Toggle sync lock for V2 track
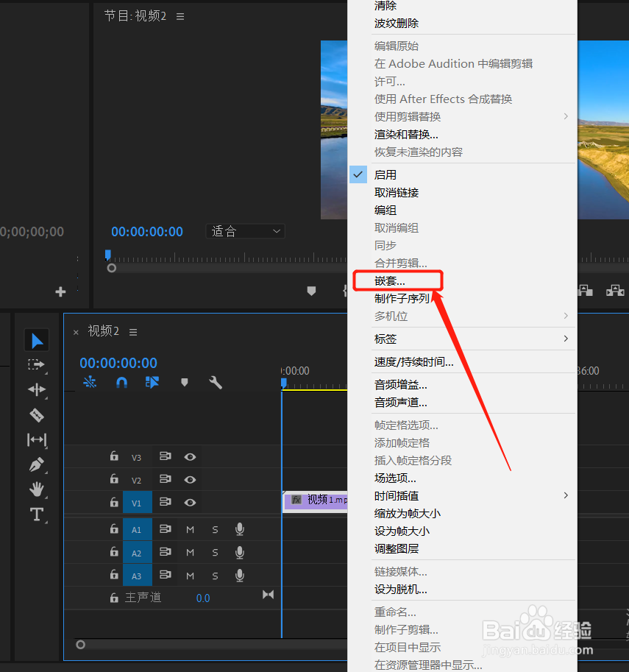This screenshot has width=629, height=672. [166, 478]
